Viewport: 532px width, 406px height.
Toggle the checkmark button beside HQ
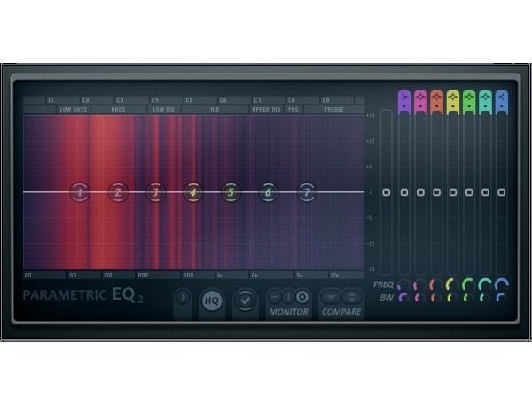coord(244,301)
